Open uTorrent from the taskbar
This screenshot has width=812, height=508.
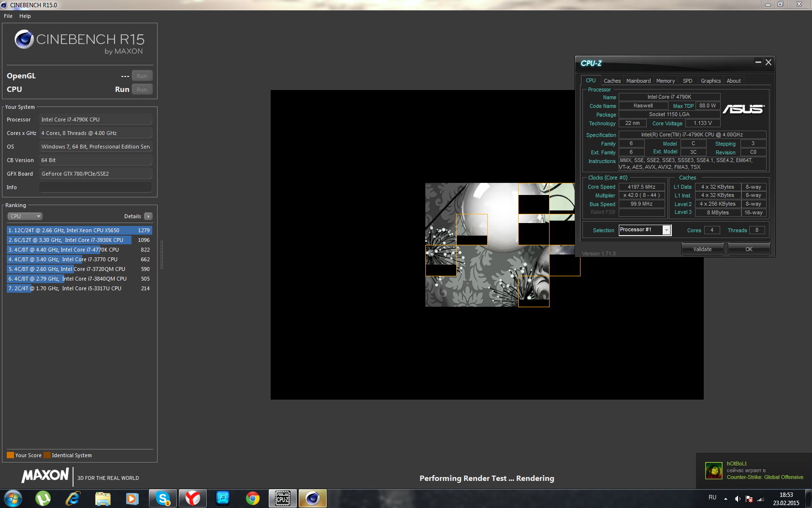43,498
